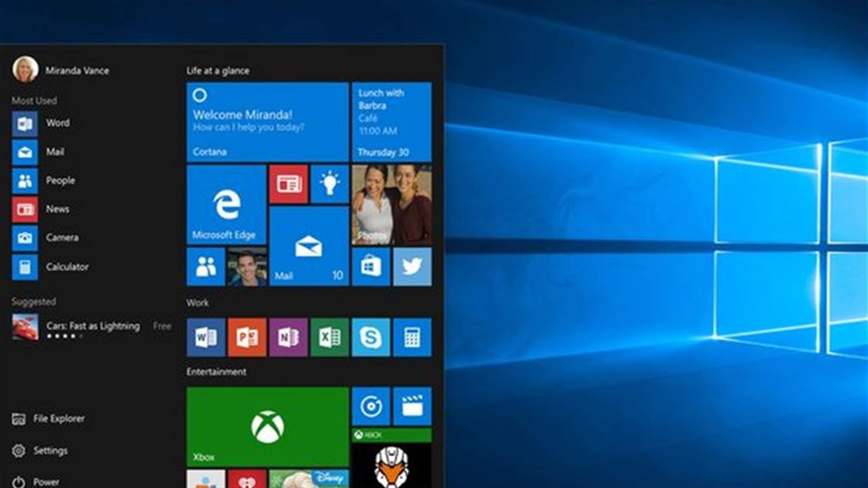The height and width of the screenshot is (488, 868).
Task: Open the Groove Music tile
Action: tap(371, 406)
